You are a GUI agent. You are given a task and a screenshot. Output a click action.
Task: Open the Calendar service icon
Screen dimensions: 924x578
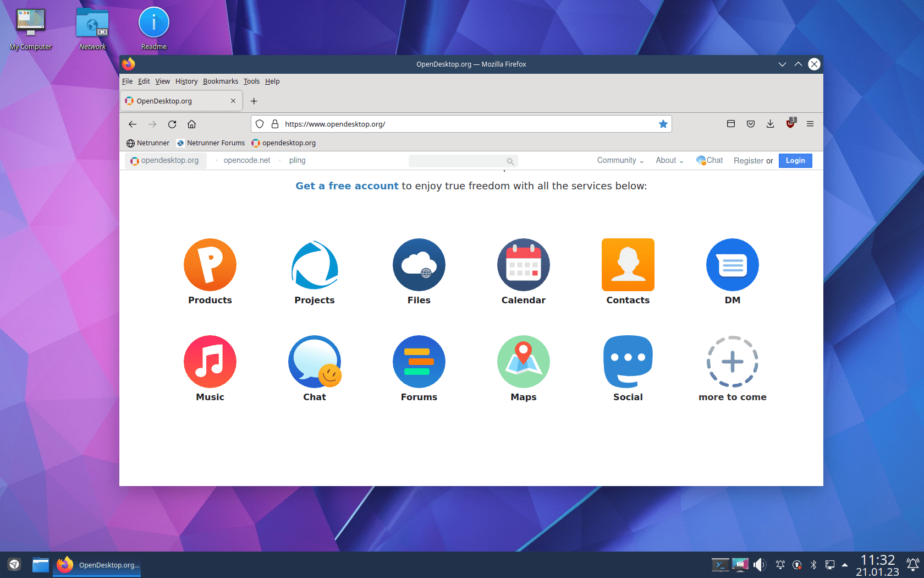(523, 265)
